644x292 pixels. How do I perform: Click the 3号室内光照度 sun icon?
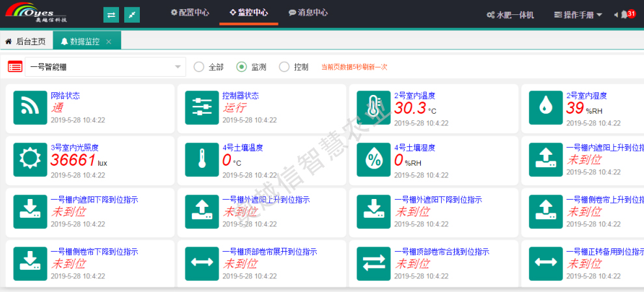(31, 160)
